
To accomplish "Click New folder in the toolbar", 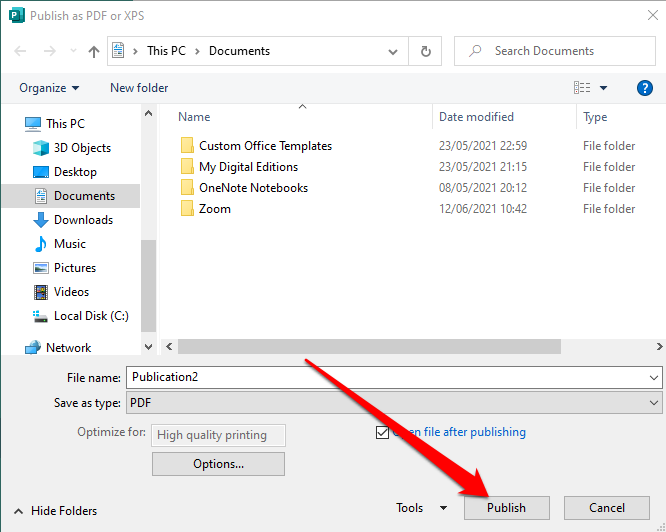I will [139, 88].
